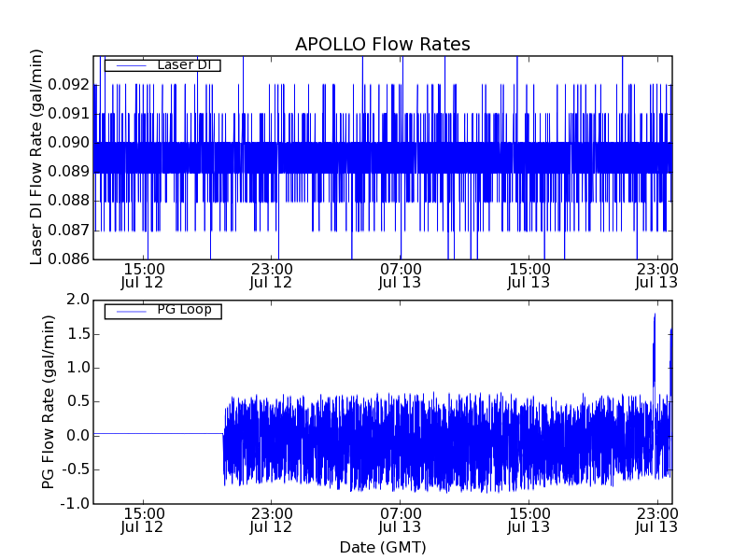747x560 pixels.
Task: Click the "APOLLO Flow Rates" chart title
Action: (x=382, y=45)
